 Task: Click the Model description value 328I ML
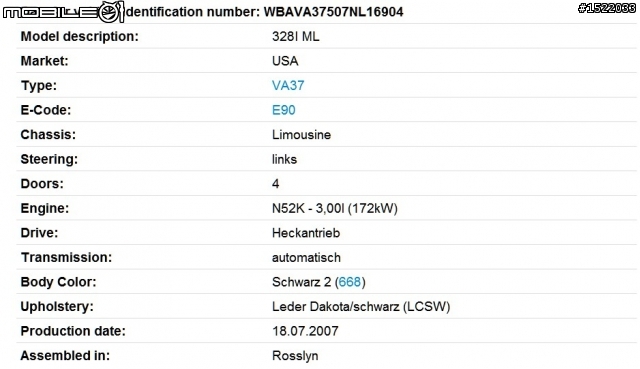[x=296, y=36]
